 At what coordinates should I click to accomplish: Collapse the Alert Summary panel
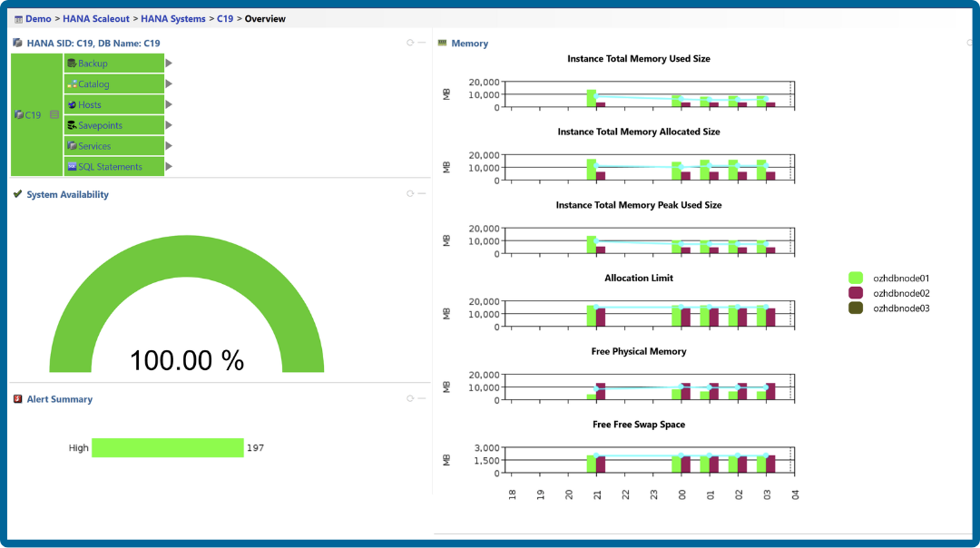tap(422, 398)
